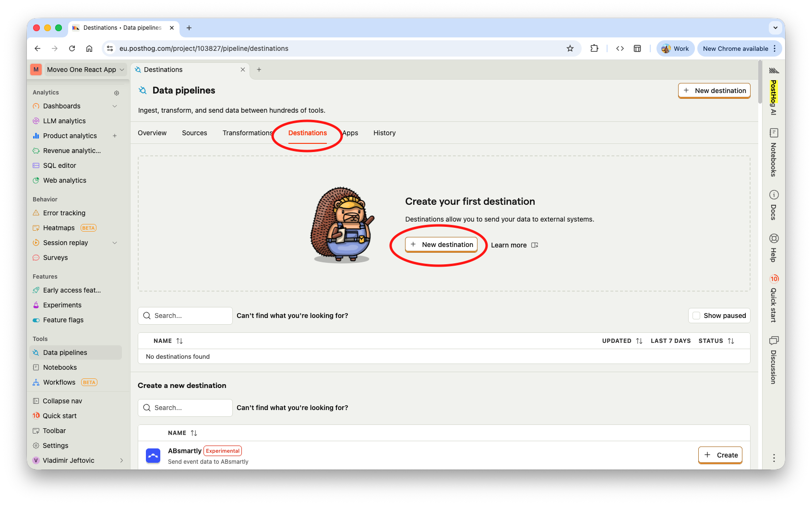Open Quick start in left nav

(59, 416)
